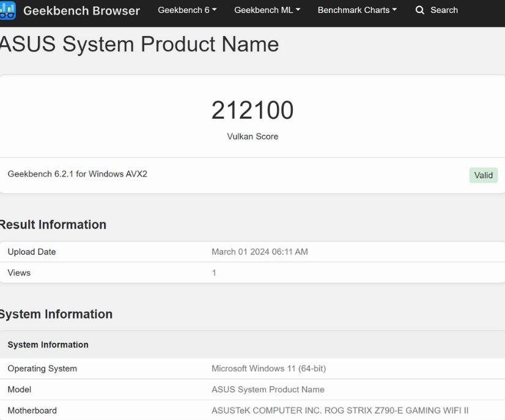Click the Vulkan Score label

pos(253,136)
